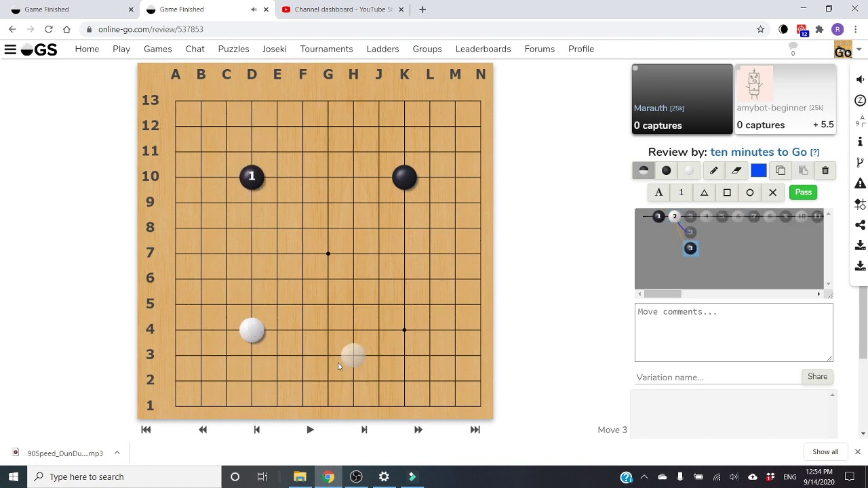This screenshot has width=868, height=488.
Task: Open the Puzzles menu item
Action: point(233,49)
